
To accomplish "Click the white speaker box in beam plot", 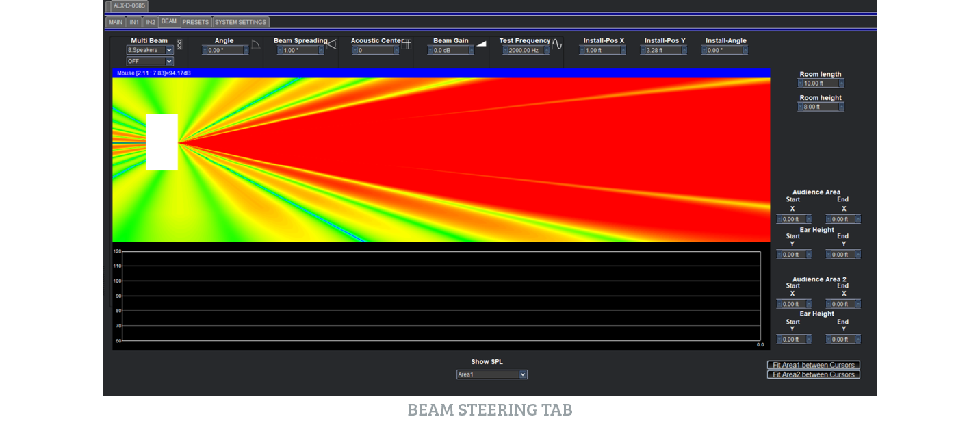I will click(162, 142).
